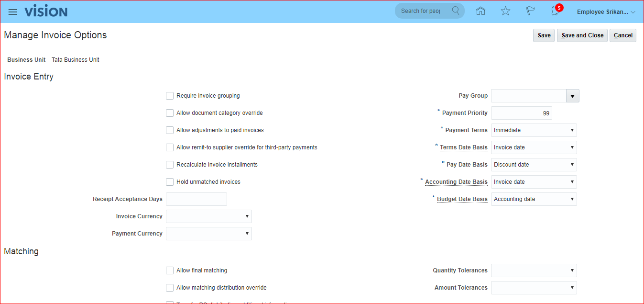Expand Quantity Tolerances dropdown
Image resolution: width=644 pixels, height=304 pixels.
click(x=534, y=270)
